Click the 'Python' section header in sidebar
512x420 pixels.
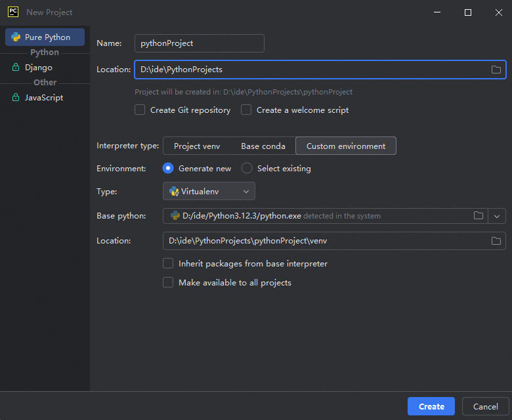(x=45, y=52)
